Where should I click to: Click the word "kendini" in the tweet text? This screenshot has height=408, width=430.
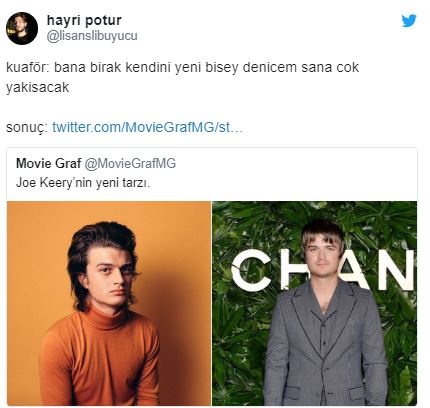[148, 67]
